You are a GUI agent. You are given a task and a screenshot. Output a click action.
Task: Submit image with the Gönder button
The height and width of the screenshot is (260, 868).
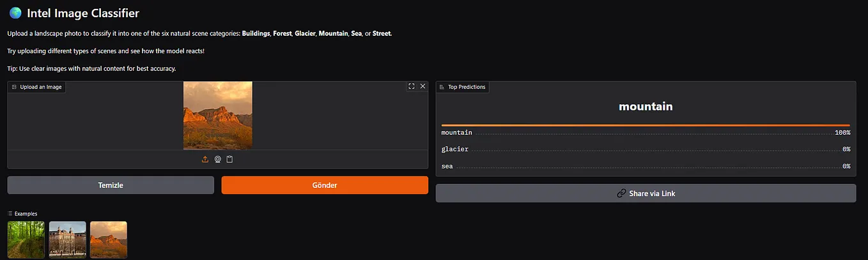[x=325, y=185]
